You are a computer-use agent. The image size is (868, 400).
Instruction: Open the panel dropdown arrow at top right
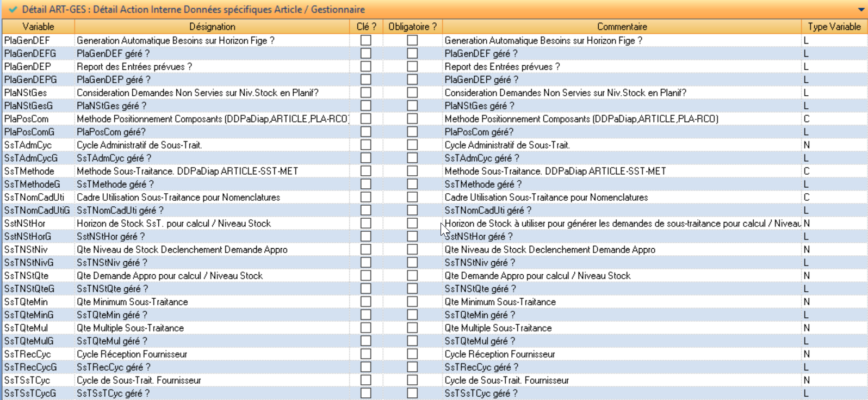point(860,10)
